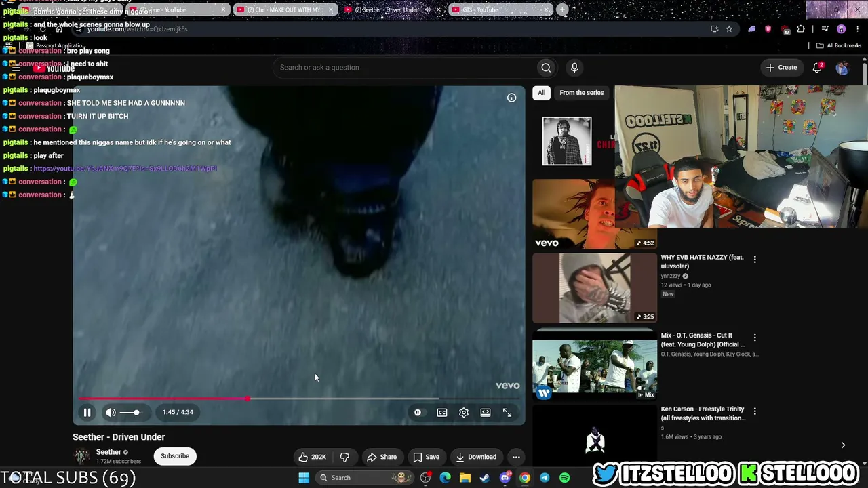The image size is (868, 488).
Task: Open the YouTube guide hamburger menu
Action: (x=16, y=68)
